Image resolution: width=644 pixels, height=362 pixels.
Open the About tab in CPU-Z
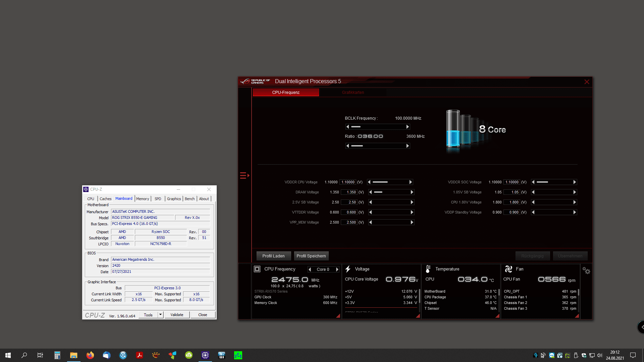click(204, 199)
